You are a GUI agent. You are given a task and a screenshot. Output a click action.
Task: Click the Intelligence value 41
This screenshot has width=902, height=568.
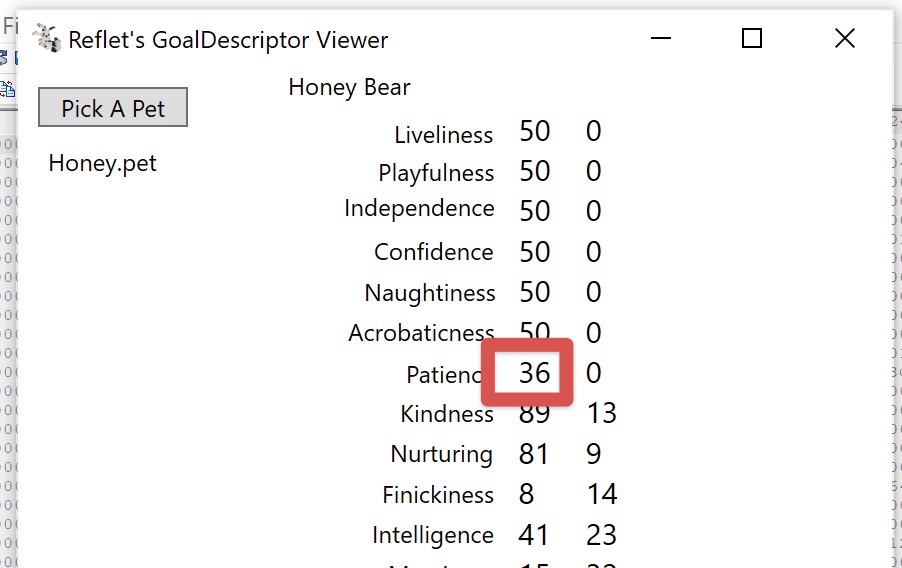click(x=533, y=535)
